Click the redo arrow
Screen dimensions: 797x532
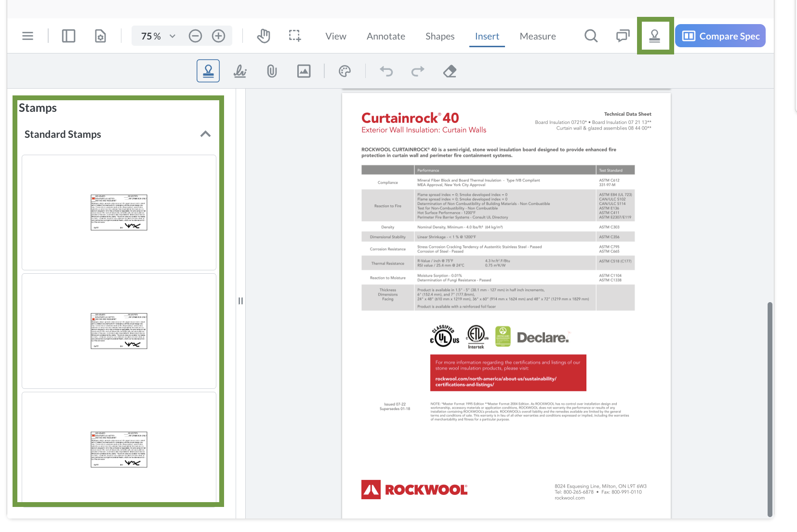(x=418, y=71)
